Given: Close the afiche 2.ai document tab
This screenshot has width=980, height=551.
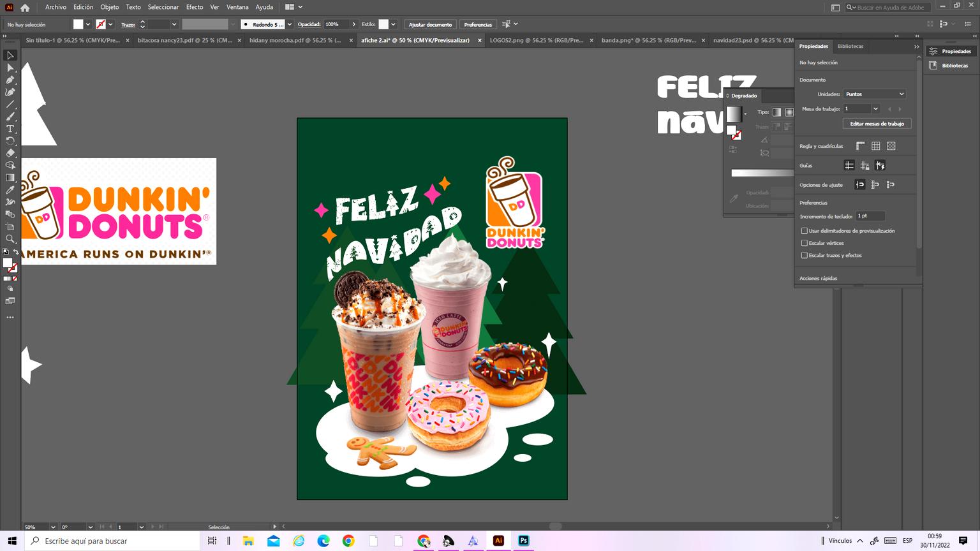Looking at the screenshot, I should 480,40.
